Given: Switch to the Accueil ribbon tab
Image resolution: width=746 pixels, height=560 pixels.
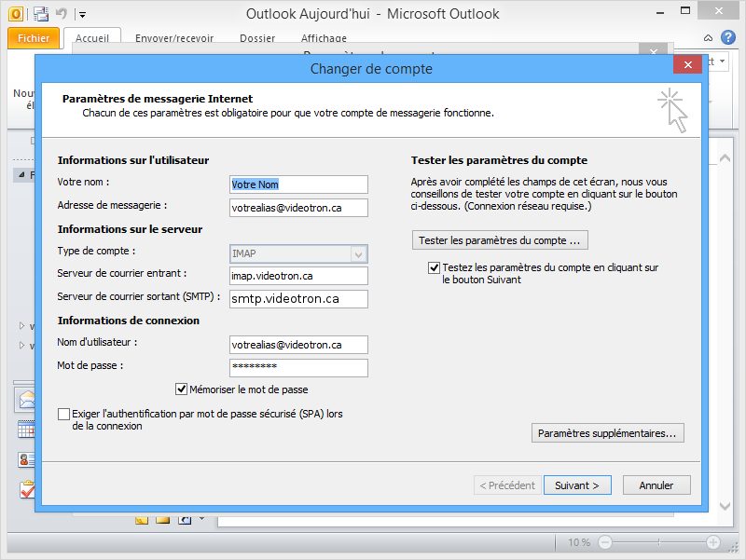Looking at the screenshot, I should [x=91, y=38].
